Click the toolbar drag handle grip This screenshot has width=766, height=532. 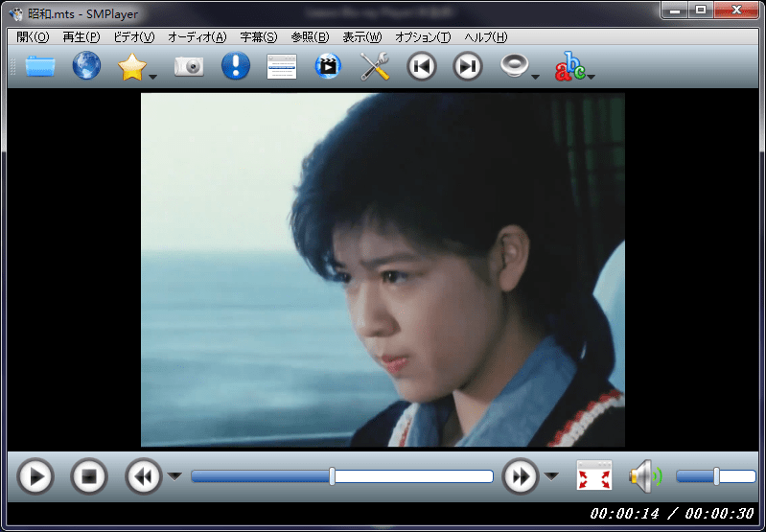(12, 66)
